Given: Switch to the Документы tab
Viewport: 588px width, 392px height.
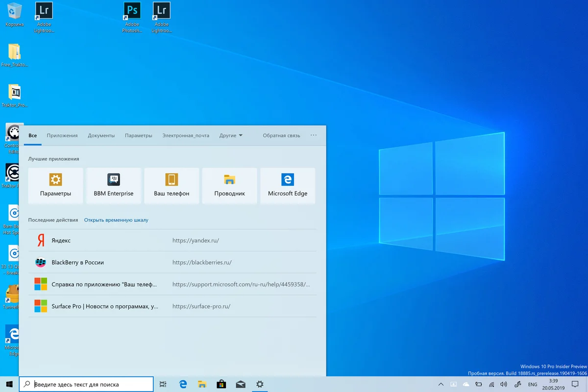Looking at the screenshot, I should 101,135.
